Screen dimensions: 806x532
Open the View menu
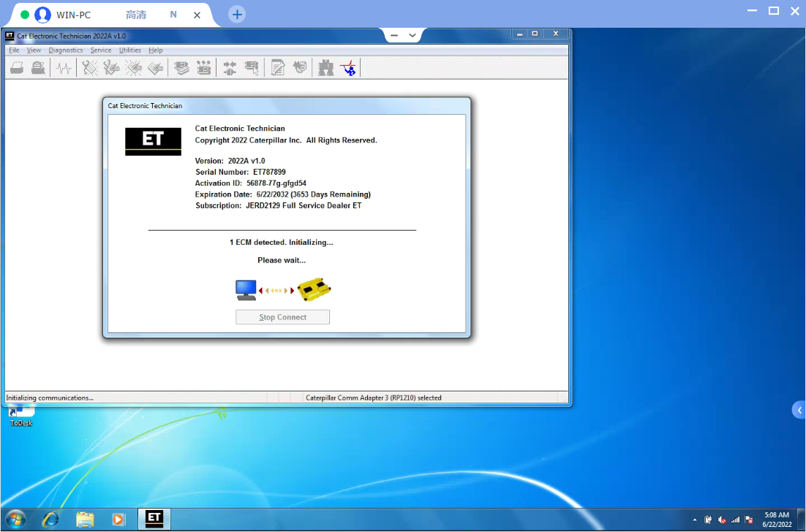(x=34, y=50)
